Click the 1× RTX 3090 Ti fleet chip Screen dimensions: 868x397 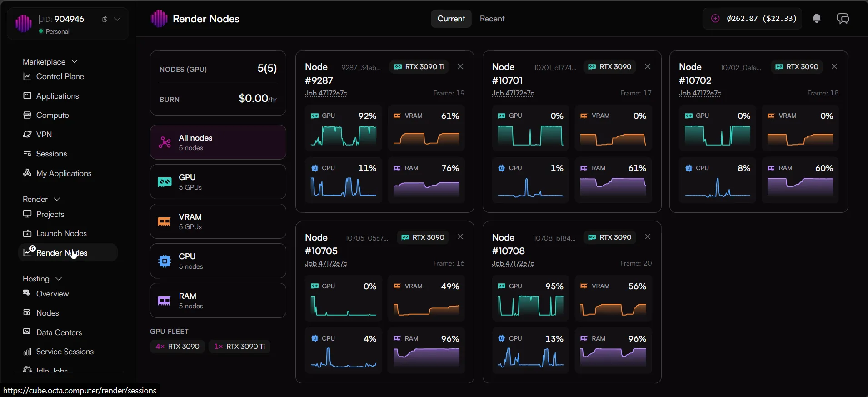(x=239, y=347)
